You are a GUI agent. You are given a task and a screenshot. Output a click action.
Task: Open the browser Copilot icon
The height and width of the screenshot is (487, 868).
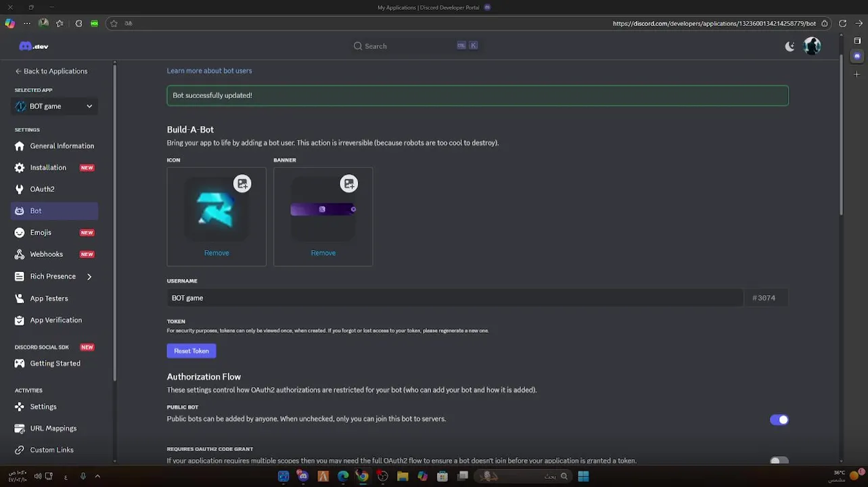pyautogui.click(x=9, y=23)
